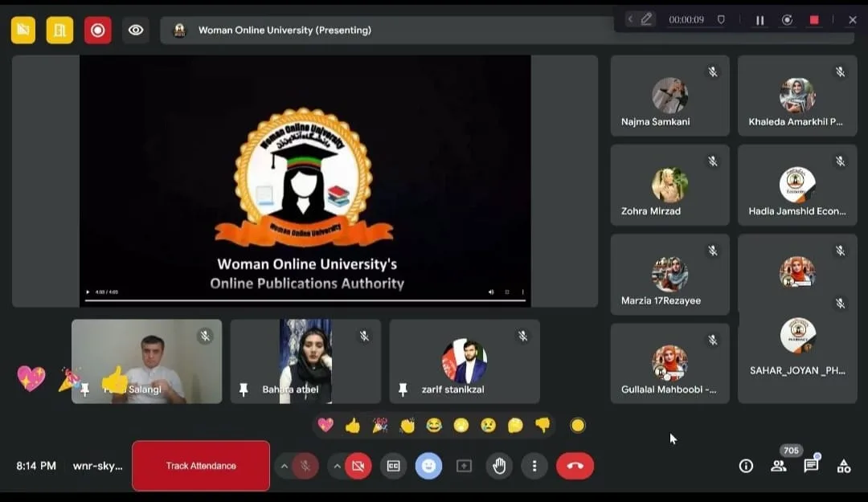Show the participants list with 705 badge
868x502 pixels.
pyautogui.click(x=778, y=466)
